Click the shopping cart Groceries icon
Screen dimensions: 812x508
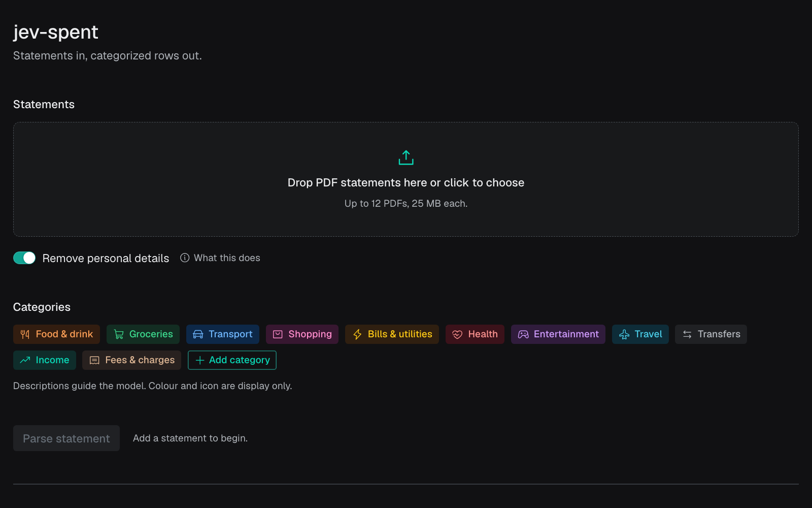[x=119, y=334]
